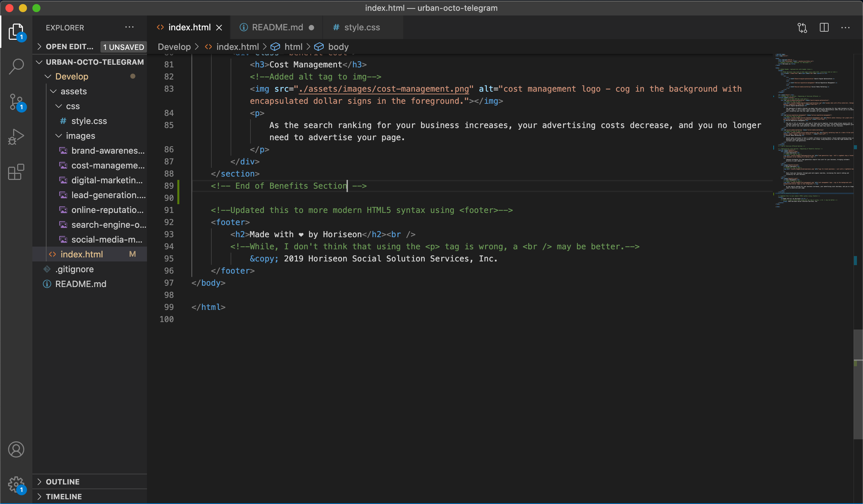The width and height of the screenshot is (863, 504).
Task: Click Develop in the breadcrumb
Action: [x=174, y=46]
